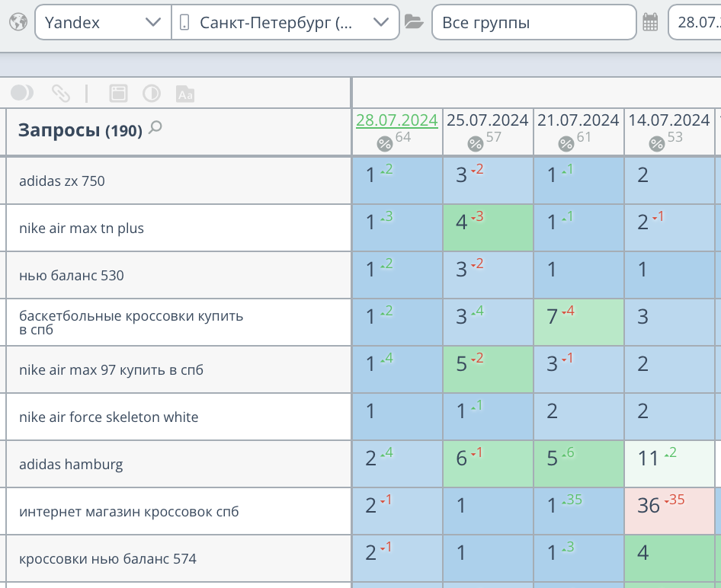This screenshot has height=588, width=721.
Task: Click the 14.07.2024 column header
Action: [668, 120]
